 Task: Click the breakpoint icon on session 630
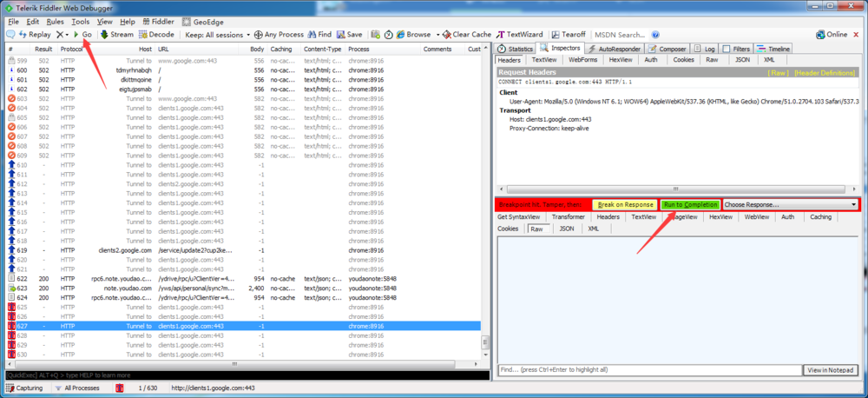click(11, 355)
